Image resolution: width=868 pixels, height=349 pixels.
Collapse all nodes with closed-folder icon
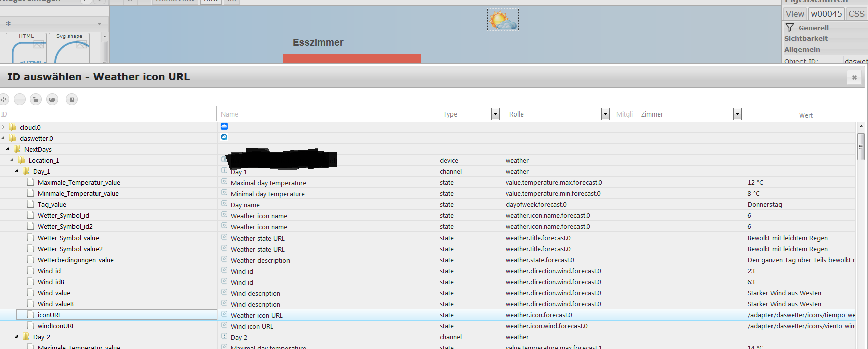tap(36, 99)
